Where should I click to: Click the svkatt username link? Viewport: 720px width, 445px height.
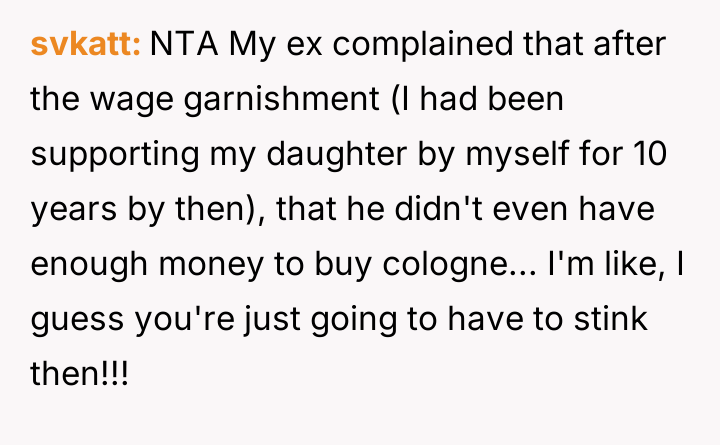87,45
